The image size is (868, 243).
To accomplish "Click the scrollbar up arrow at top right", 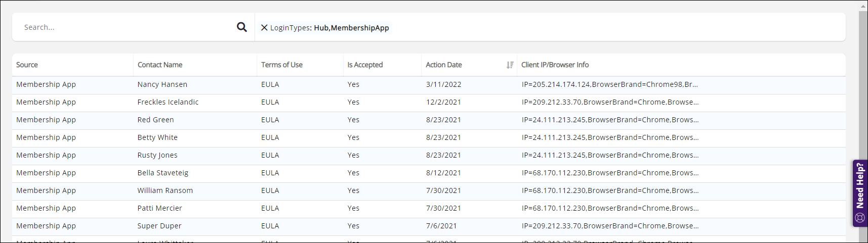I will click(x=863, y=6).
